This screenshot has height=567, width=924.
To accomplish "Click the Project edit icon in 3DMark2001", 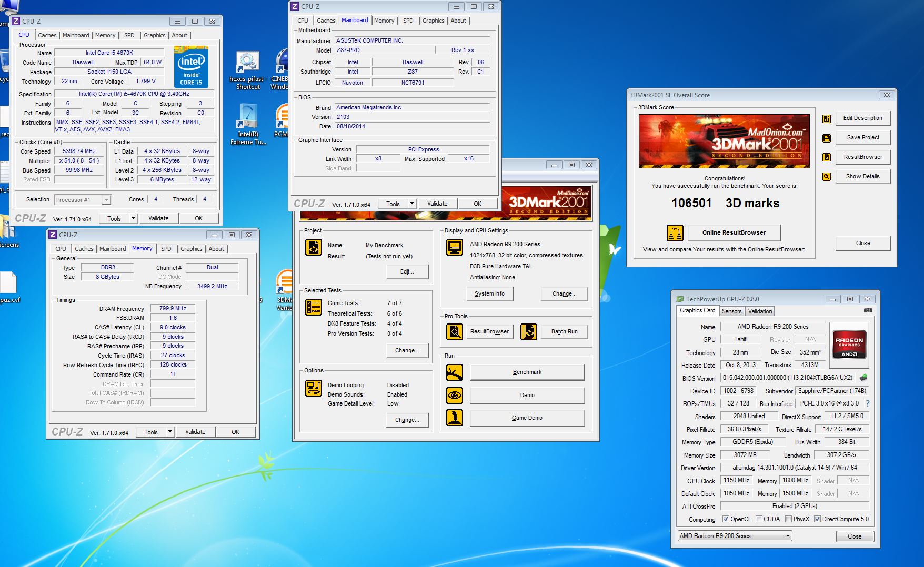I will point(314,247).
